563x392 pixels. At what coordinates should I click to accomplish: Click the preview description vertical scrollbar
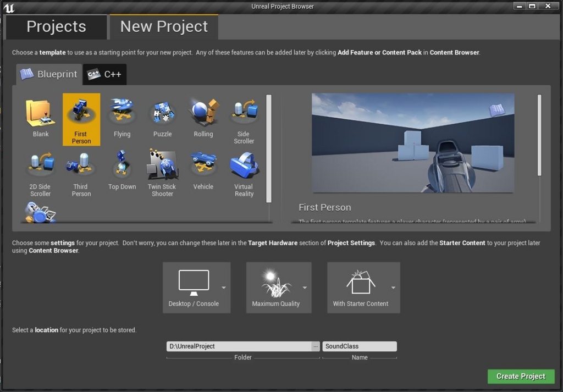539,135
